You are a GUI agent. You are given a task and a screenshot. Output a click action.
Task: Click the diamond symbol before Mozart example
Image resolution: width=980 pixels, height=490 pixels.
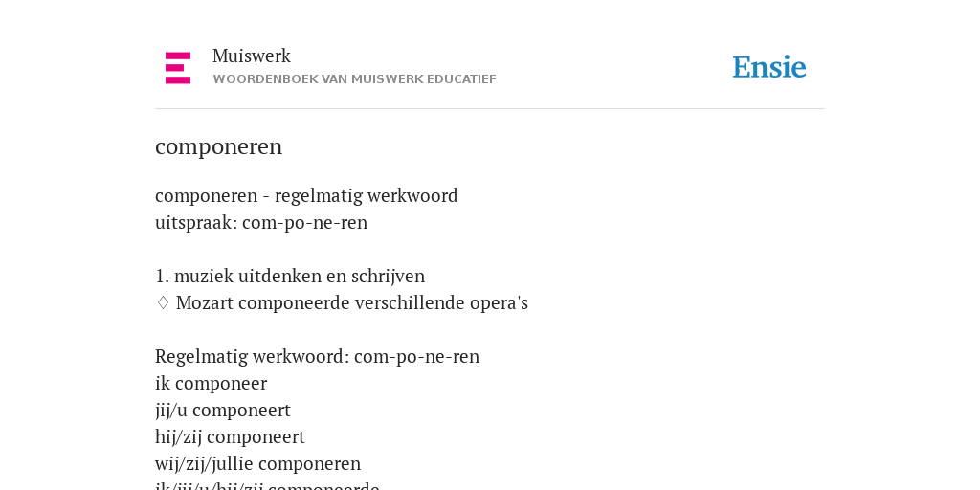pos(163,302)
